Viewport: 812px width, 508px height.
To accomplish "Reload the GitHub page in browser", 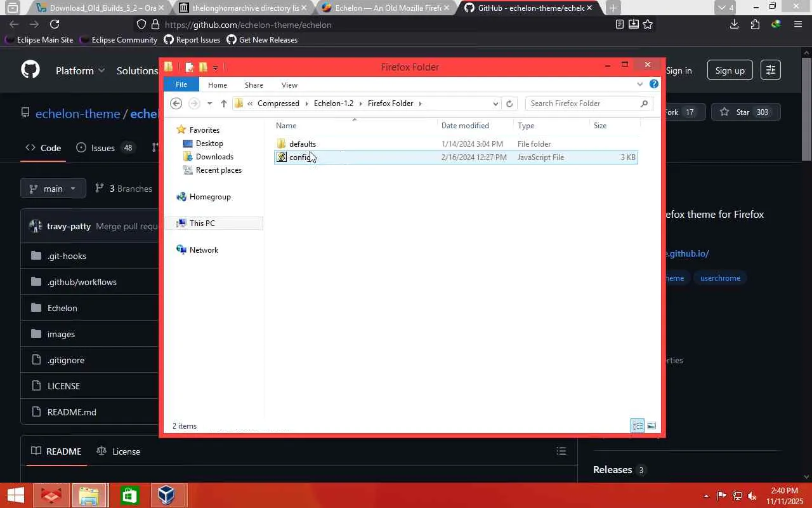I will 55,24.
